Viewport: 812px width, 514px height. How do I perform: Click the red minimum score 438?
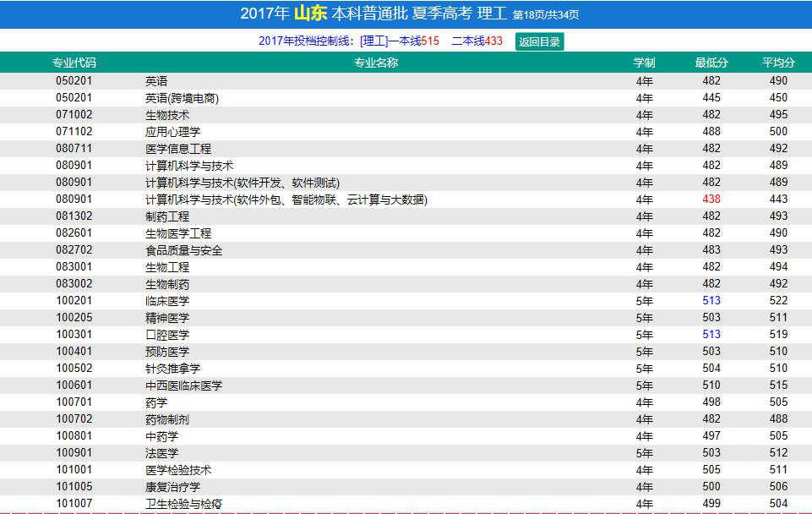click(711, 200)
